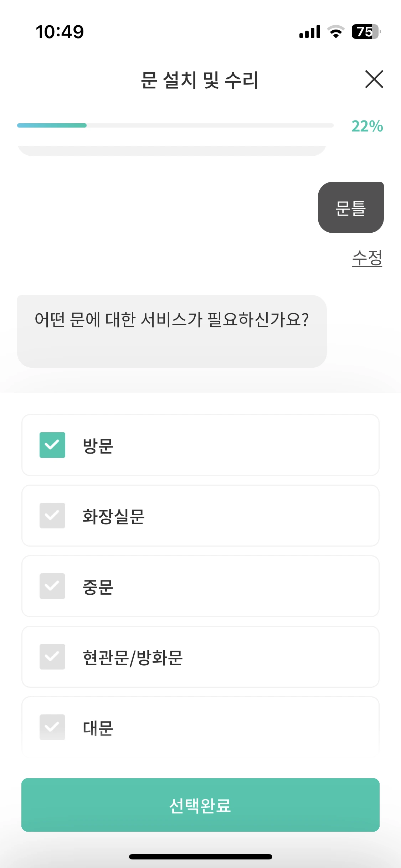This screenshot has width=401, height=868.
Task: Check the 중문 checkbox
Action: click(x=52, y=586)
